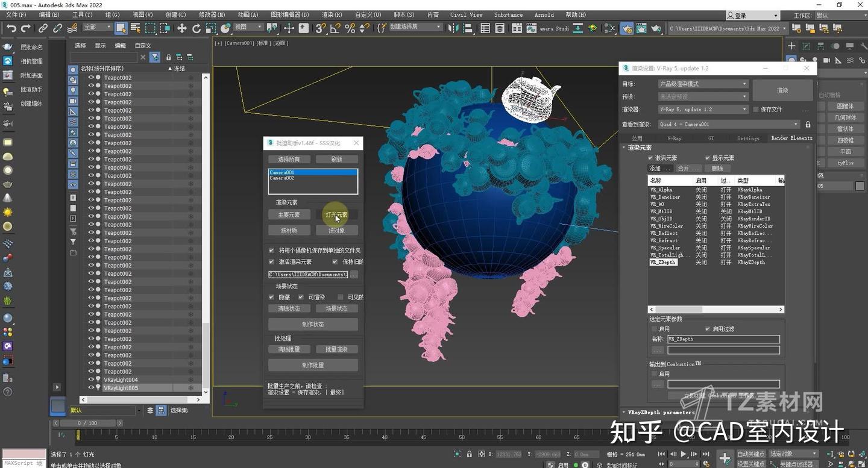Click Play Animation button

click(x=683, y=454)
